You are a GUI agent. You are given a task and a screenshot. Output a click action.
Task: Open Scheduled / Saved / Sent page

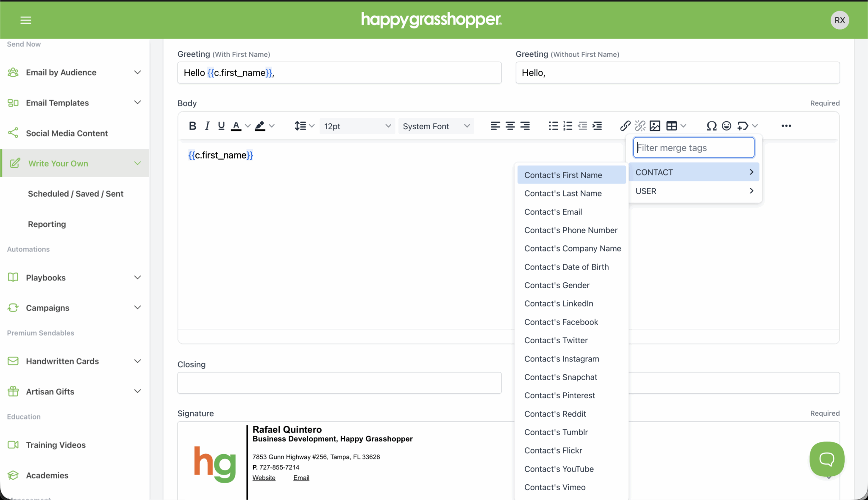click(75, 194)
